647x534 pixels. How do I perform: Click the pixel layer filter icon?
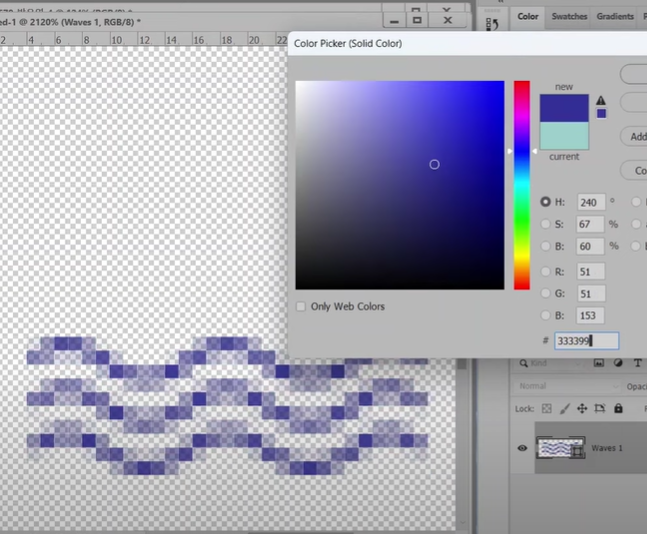(x=599, y=363)
